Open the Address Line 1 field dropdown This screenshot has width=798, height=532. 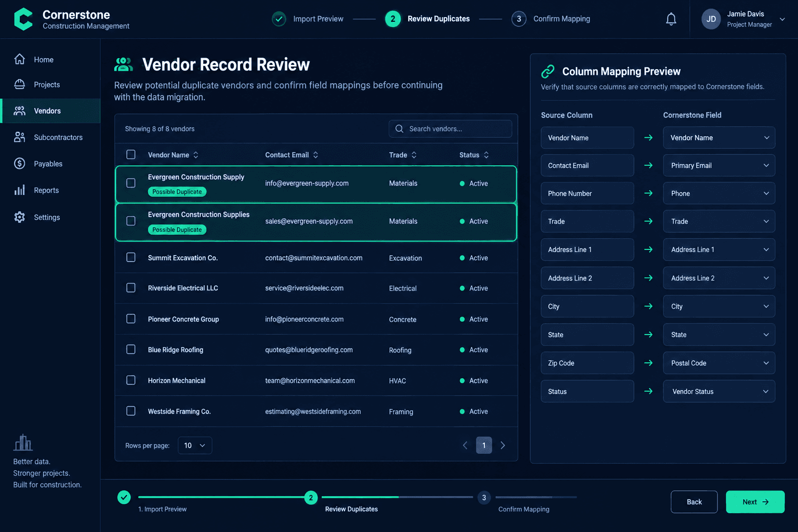pyautogui.click(x=719, y=249)
